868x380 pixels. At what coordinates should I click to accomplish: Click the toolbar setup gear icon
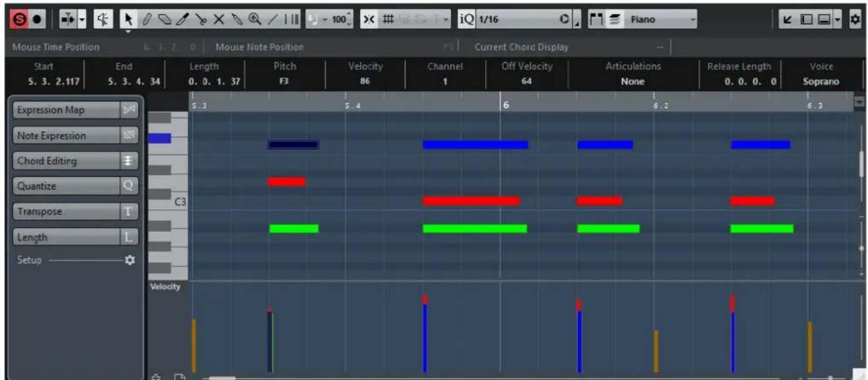coord(855,19)
